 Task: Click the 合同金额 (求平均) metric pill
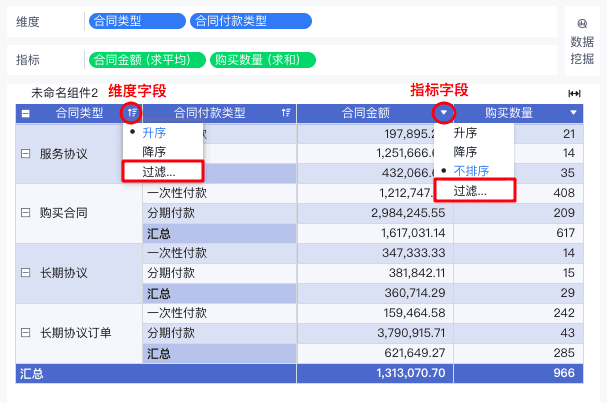pos(147,60)
